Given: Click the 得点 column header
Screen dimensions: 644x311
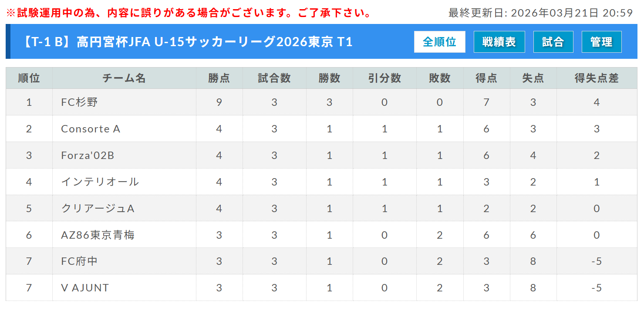Looking at the screenshot, I should [486, 78].
